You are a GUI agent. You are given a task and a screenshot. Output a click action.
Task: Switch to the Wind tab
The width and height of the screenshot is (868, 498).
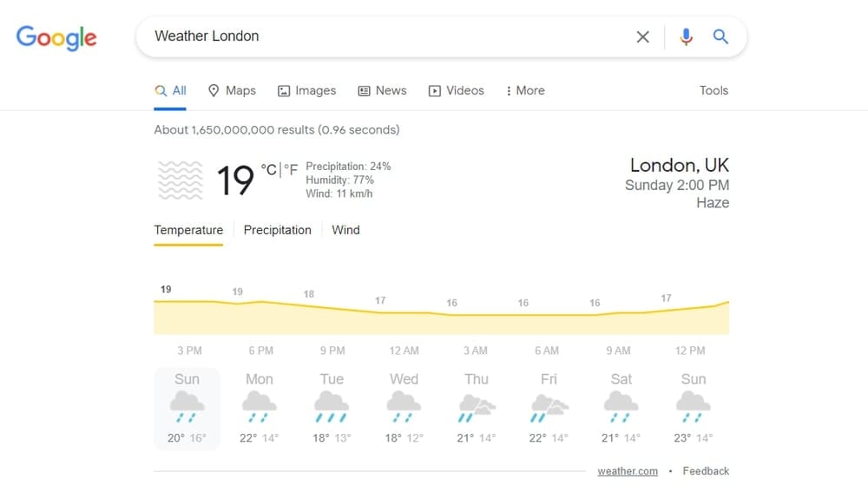[x=345, y=230]
